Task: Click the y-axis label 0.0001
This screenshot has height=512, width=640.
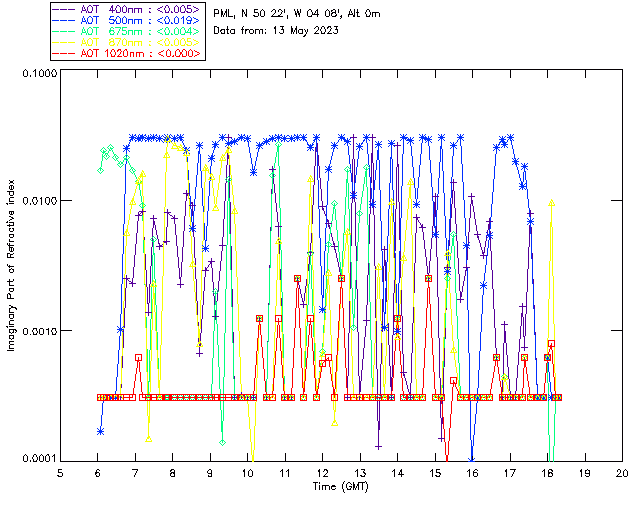Action: coord(39,459)
